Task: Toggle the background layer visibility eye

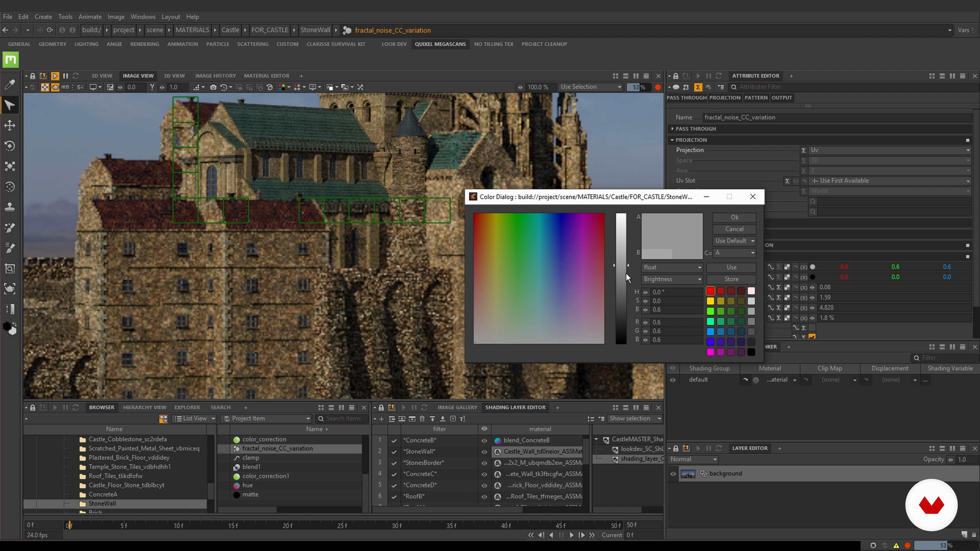Action: click(673, 473)
